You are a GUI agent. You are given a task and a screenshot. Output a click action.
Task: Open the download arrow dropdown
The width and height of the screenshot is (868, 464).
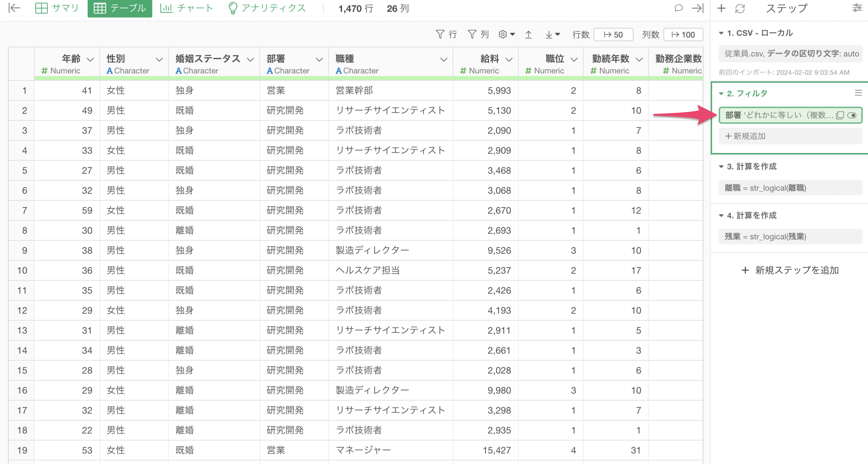552,34
